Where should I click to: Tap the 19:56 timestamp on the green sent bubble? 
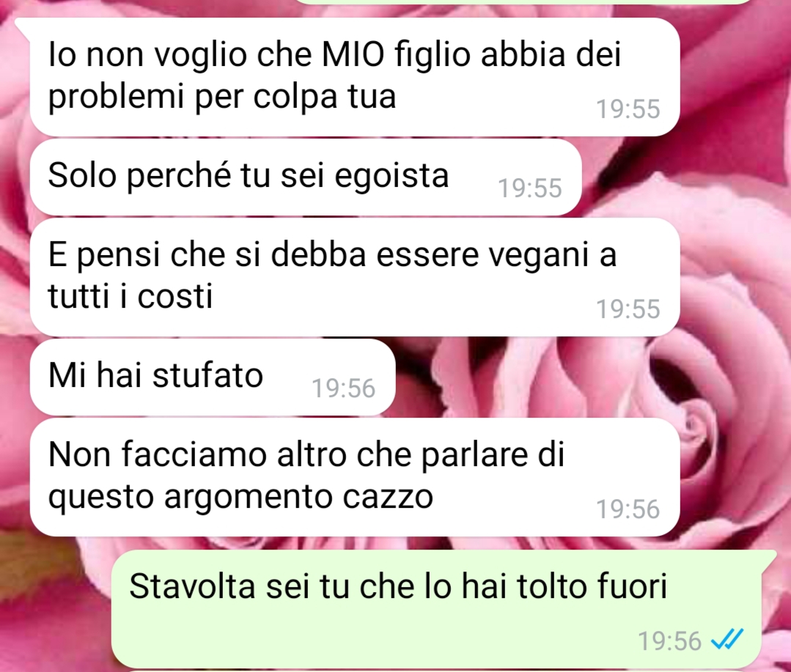pyautogui.click(x=670, y=641)
